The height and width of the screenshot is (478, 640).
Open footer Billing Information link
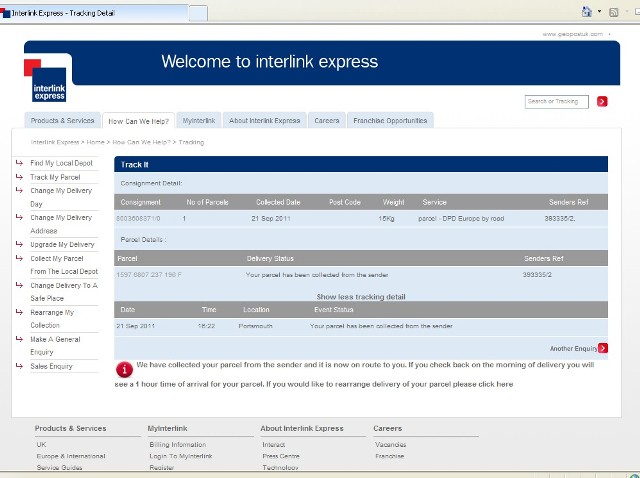[x=178, y=445]
